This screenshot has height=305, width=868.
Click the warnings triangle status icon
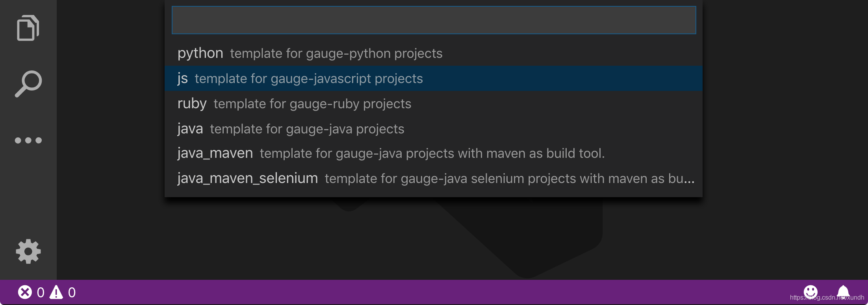point(56,292)
